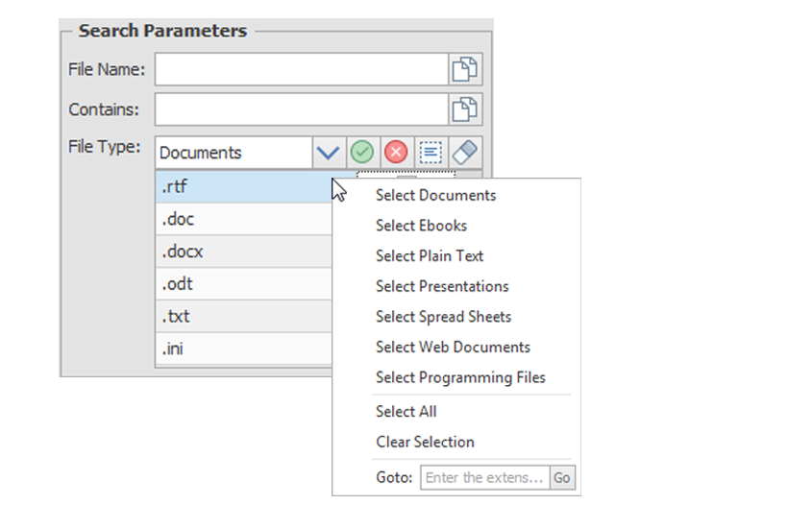Focus the Goto extension input field

[484, 477]
